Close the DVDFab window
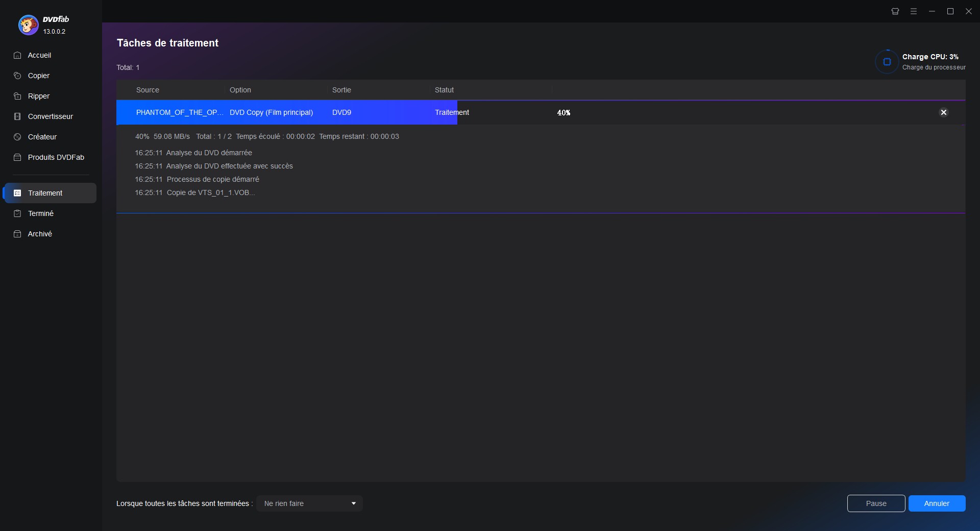Image resolution: width=980 pixels, height=531 pixels. coord(969,11)
